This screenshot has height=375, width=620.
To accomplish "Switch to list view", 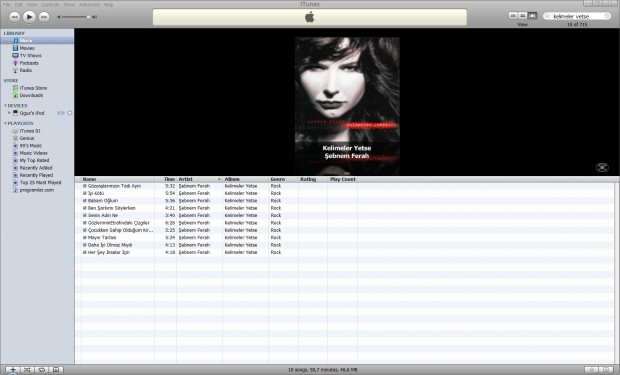I will click(513, 15).
